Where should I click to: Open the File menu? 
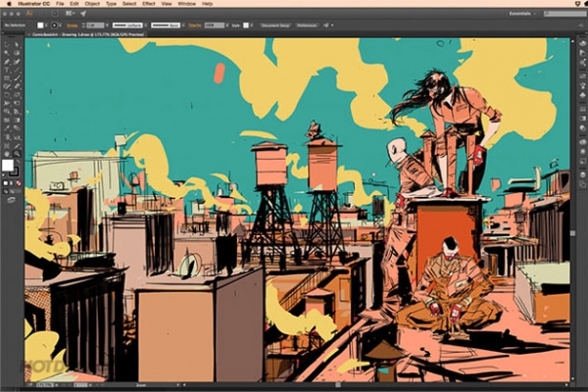click(x=60, y=4)
